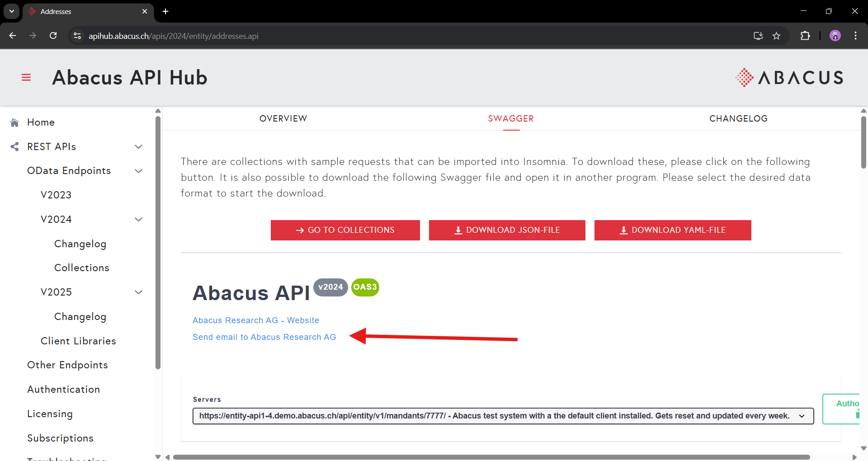Collapse the OData Endpoints section
Screen dimensions: 868x461
[139, 171]
